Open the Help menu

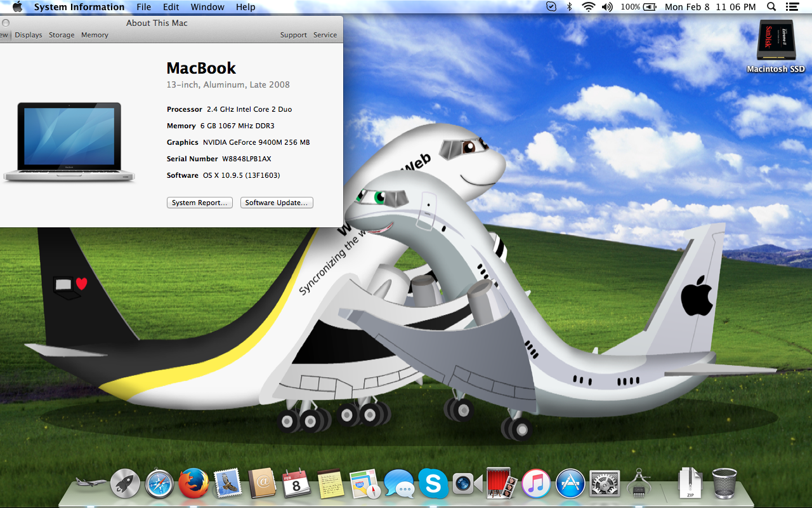tap(246, 7)
